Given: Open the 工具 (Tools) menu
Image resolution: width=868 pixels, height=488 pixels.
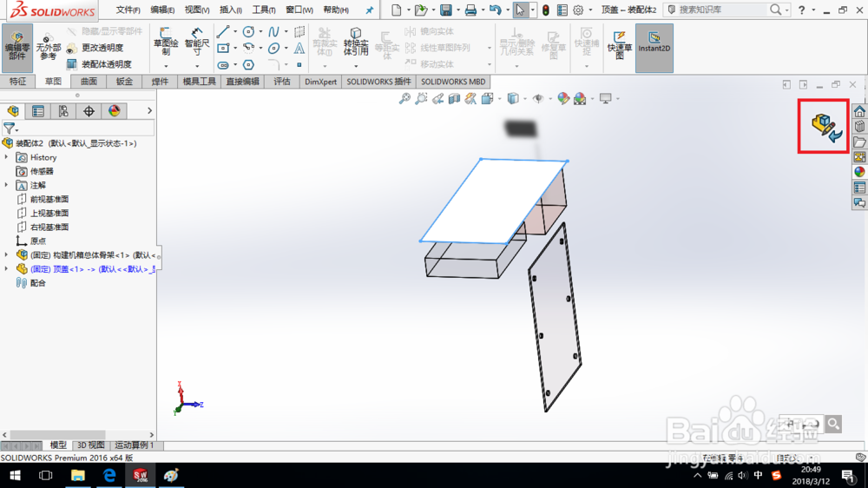Looking at the screenshot, I should 264,10.
